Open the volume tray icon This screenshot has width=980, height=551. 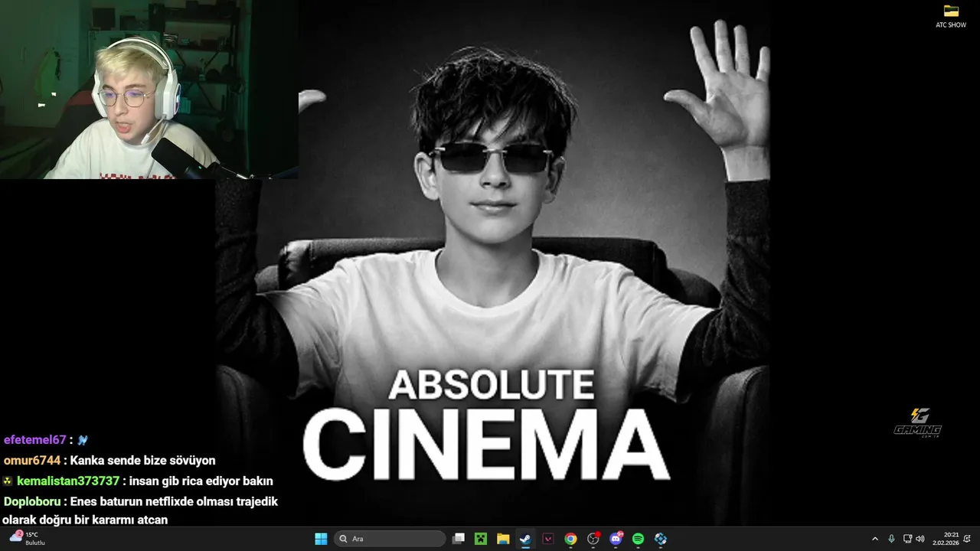coord(920,539)
